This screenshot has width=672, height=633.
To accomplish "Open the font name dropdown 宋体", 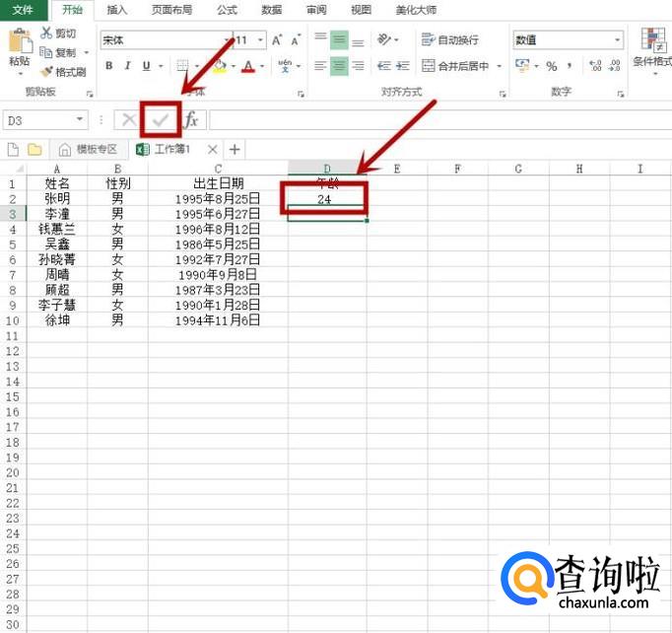I will 227,40.
